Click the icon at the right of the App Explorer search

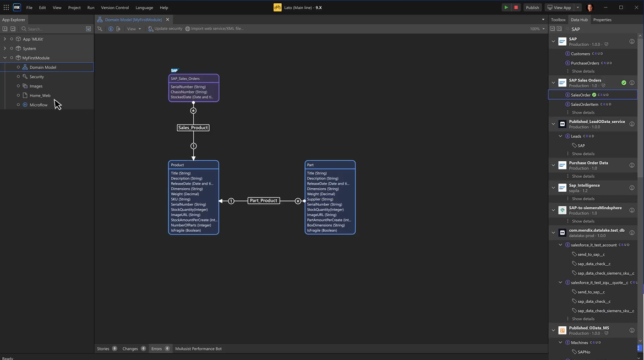pyautogui.click(x=88, y=29)
